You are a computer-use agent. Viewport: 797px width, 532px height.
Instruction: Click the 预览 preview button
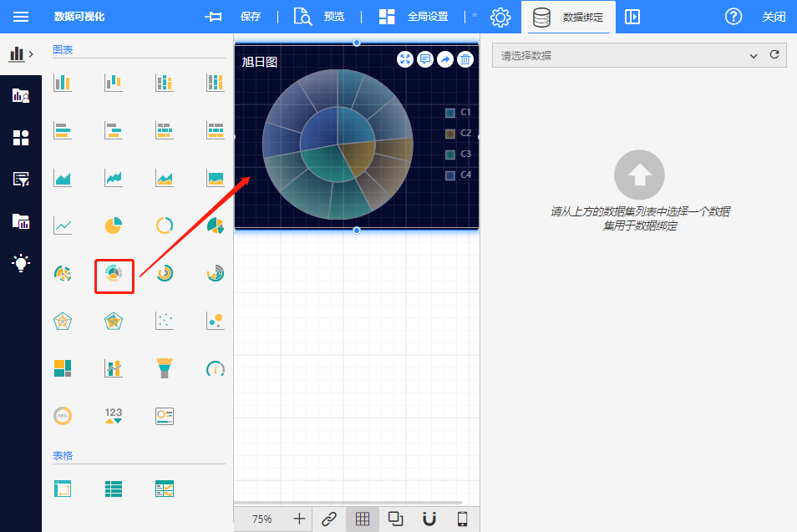319,17
